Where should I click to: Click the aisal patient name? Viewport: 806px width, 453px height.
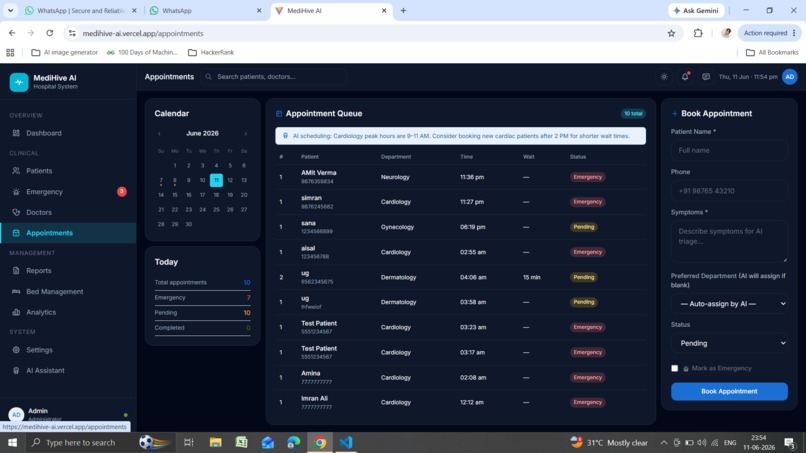point(308,248)
